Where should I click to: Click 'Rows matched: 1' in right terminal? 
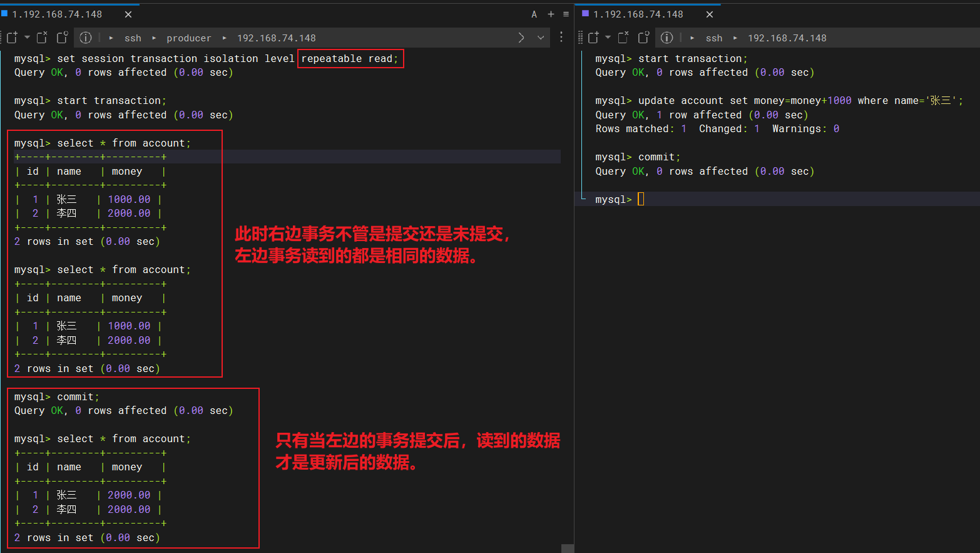641,129
